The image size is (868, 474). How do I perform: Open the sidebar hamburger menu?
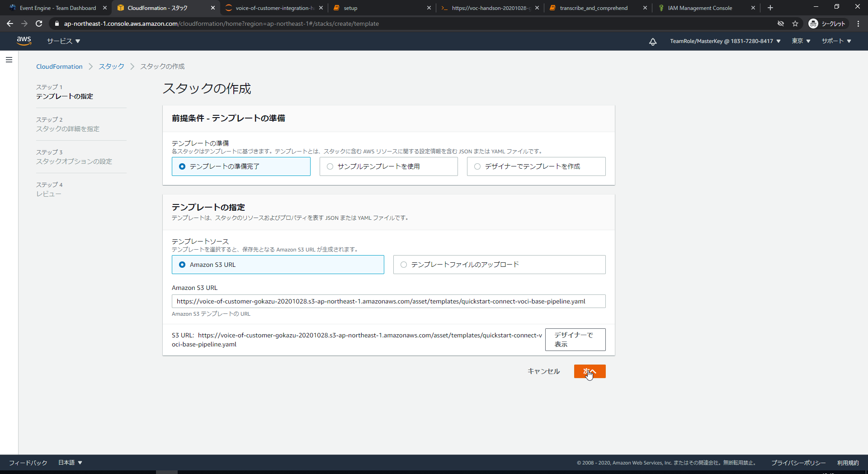point(9,60)
